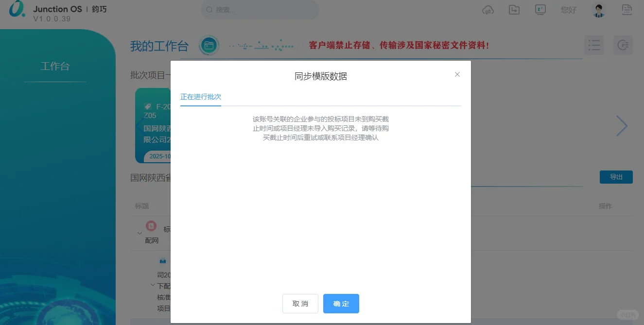Open the 工作台 sidebar menu item

[55, 66]
